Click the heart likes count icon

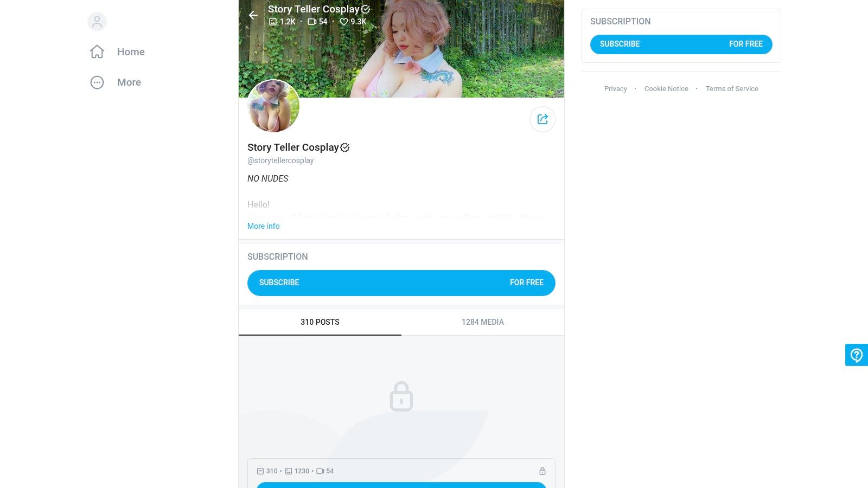[343, 22]
